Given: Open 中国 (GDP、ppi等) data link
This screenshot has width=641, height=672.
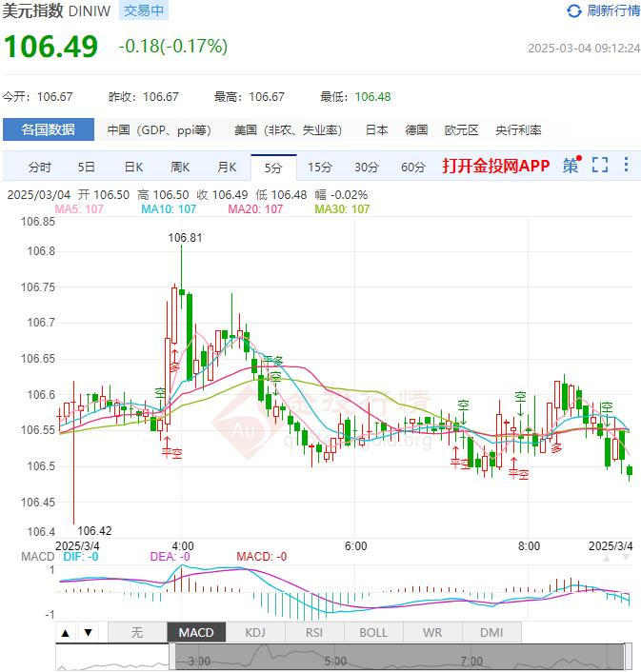Looking at the screenshot, I should (x=158, y=130).
